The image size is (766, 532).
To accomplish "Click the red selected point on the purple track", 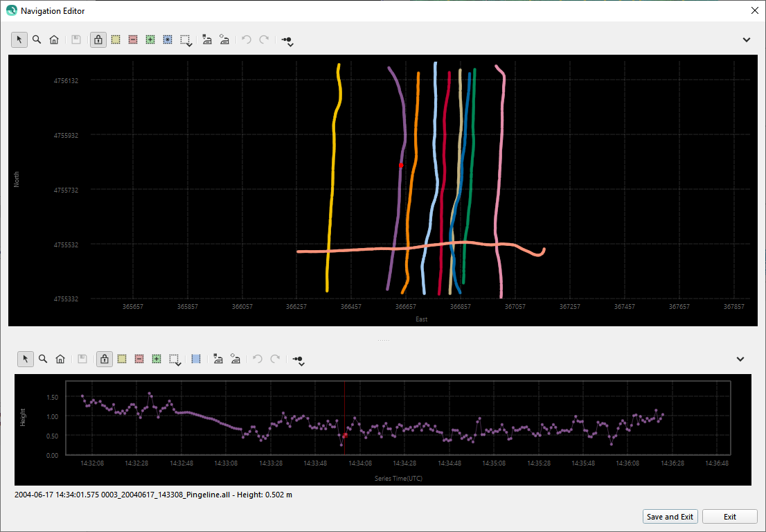I will (x=401, y=166).
